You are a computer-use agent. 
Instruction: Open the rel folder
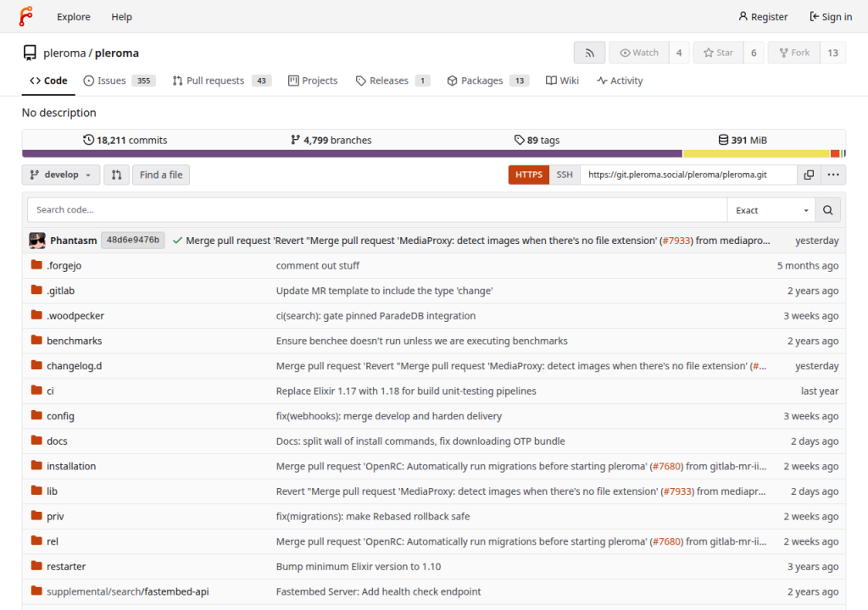point(53,541)
